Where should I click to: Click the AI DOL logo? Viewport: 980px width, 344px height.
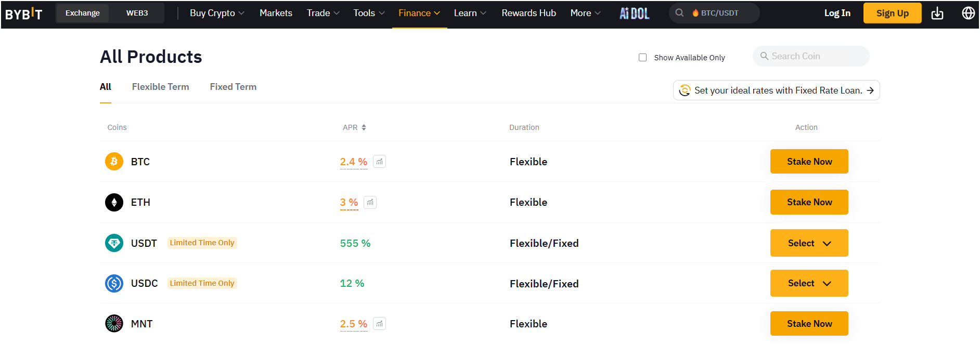tap(634, 13)
